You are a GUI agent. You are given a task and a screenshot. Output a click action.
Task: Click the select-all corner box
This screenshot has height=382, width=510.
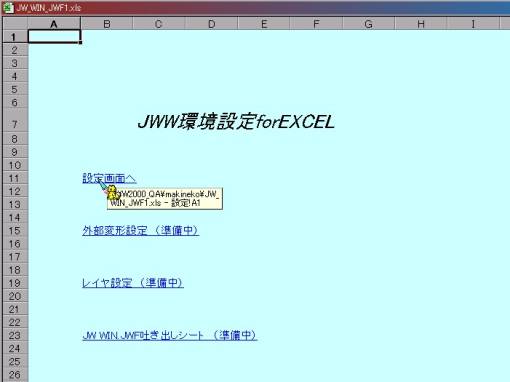15,24
